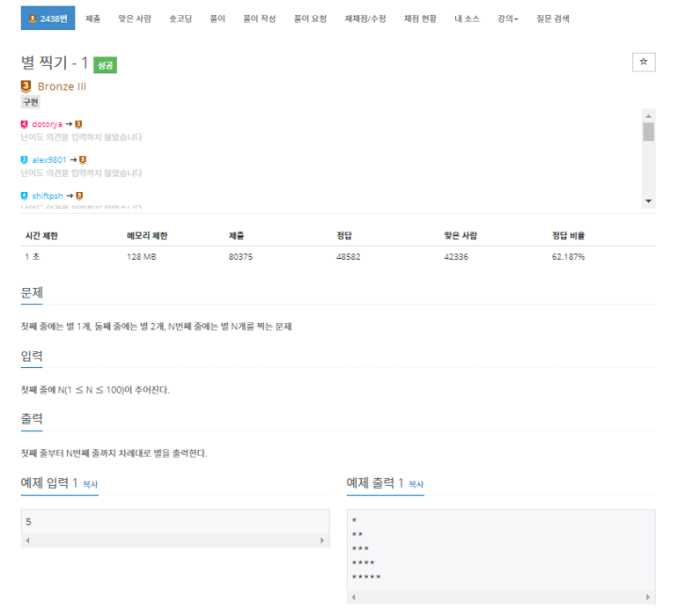
Task: Click the star favorite button
Action: [643, 62]
